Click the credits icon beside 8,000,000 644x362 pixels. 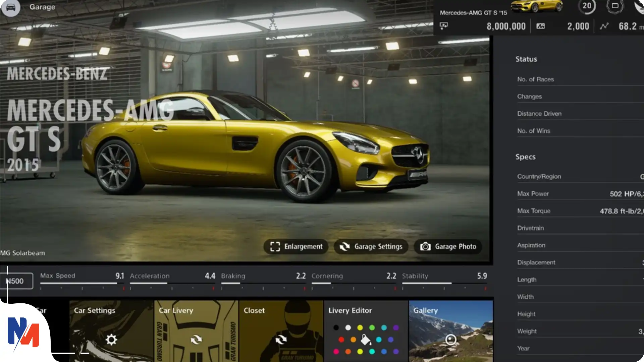coord(444,26)
